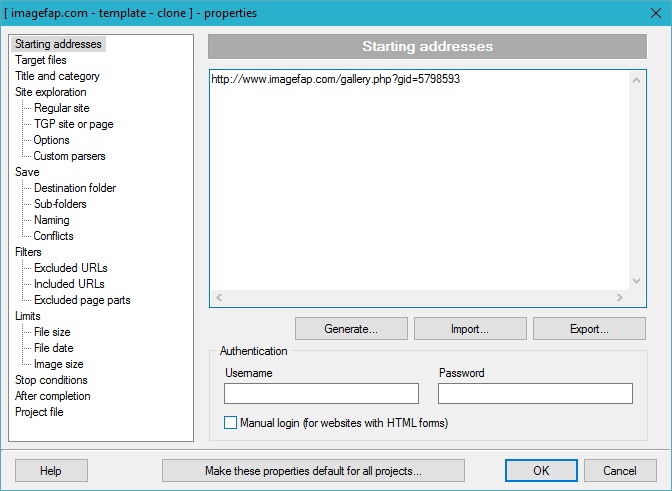
Task: Open Image size limits
Action: click(59, 364)
